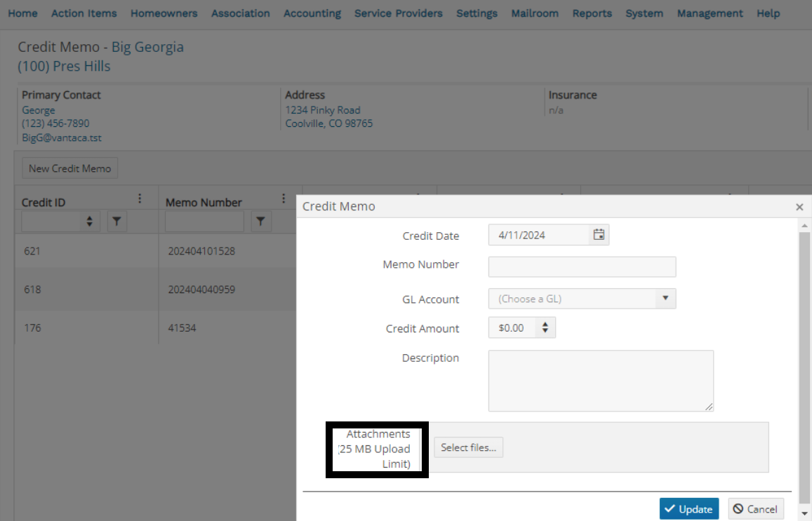Open the Reports menu

[592, 13]
